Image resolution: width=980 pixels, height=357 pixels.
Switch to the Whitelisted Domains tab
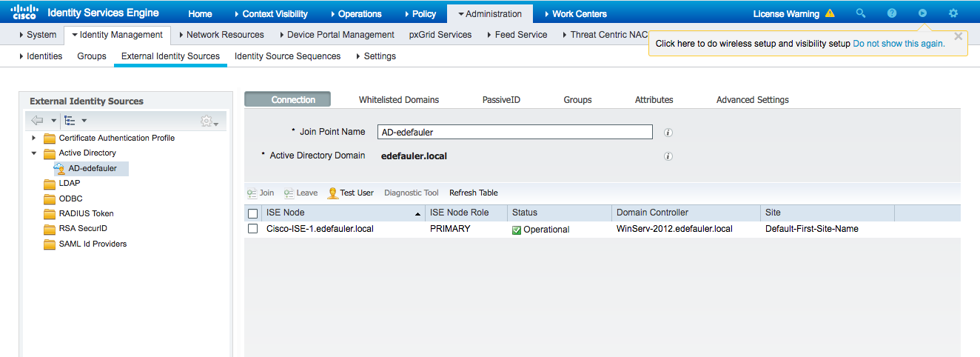pyautogui.click(x=398, y=100)
